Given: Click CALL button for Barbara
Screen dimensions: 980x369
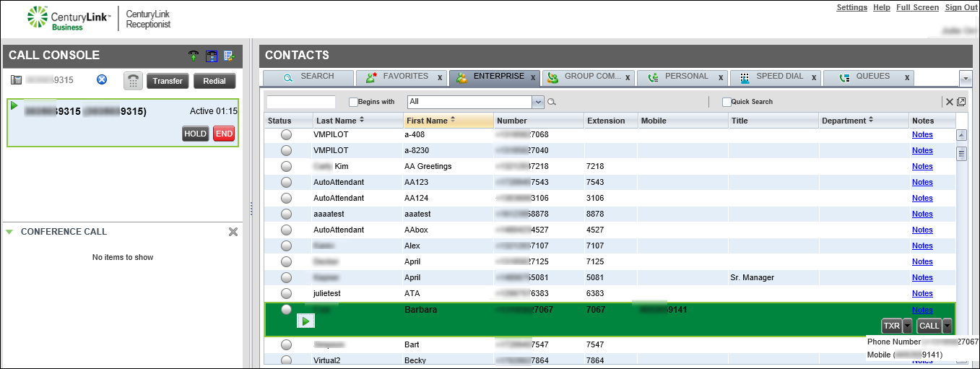Looking at the screenshot, I should [929, 326].
